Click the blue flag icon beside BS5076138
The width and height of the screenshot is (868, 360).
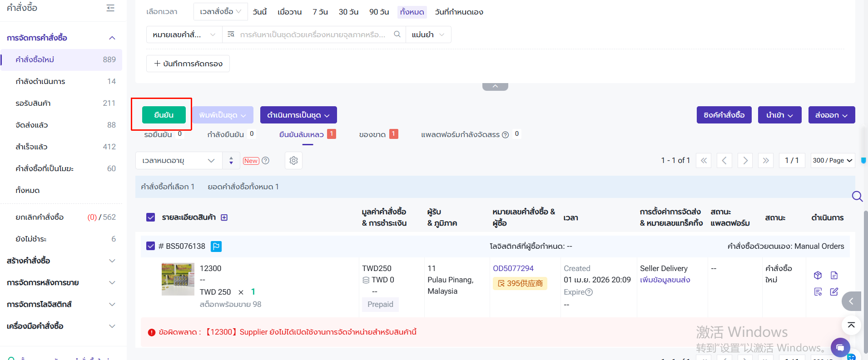point(216,247)
